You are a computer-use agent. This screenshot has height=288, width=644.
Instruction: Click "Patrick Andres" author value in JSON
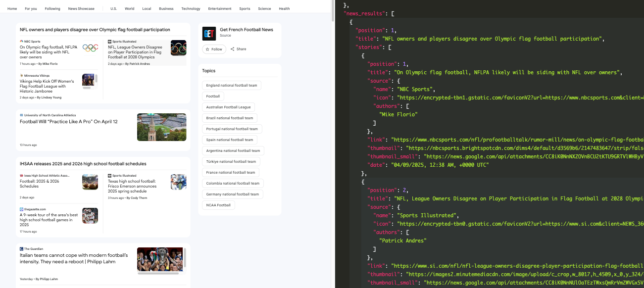click(402, 240)
